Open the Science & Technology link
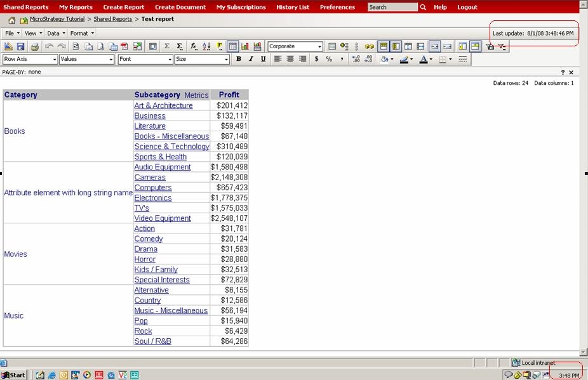This screenshot has height=380, width=588. pyautogui.click(x=171, y=147)
